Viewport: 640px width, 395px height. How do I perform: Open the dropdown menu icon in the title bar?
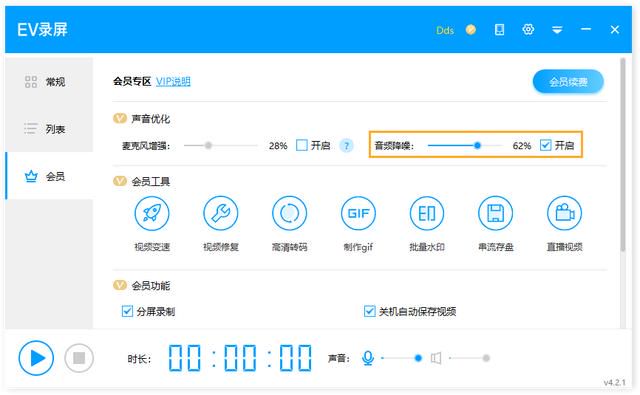tap(557, 30)
